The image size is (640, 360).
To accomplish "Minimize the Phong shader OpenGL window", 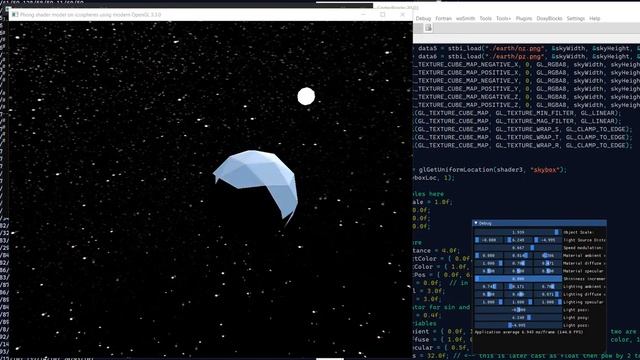I will click(x=363, y=15).
